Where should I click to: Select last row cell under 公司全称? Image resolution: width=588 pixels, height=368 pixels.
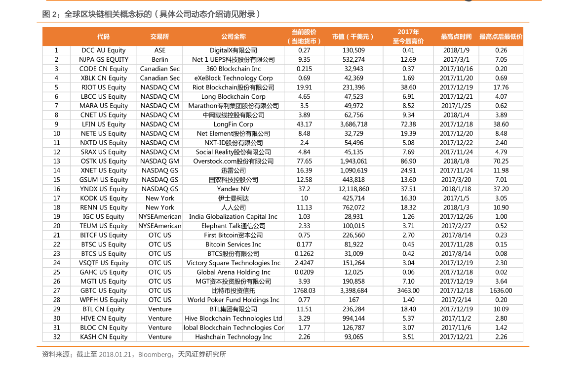(x=233, y=337)
